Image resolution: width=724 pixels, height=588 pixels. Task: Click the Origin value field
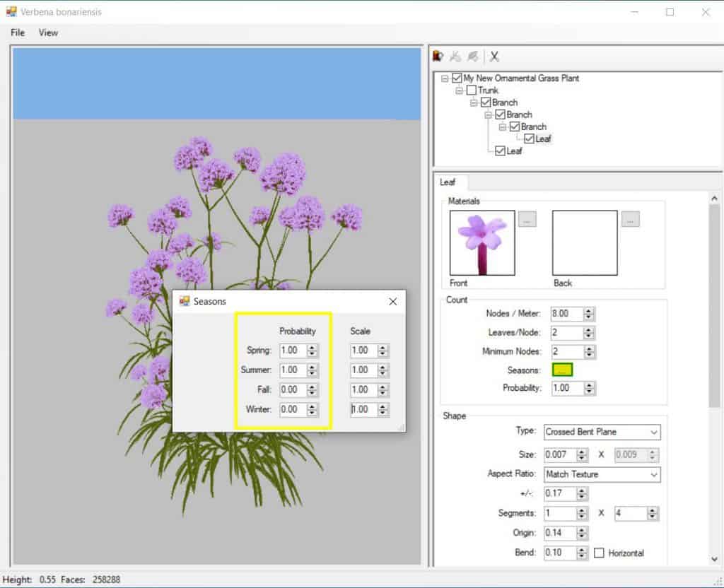point(560,533)
